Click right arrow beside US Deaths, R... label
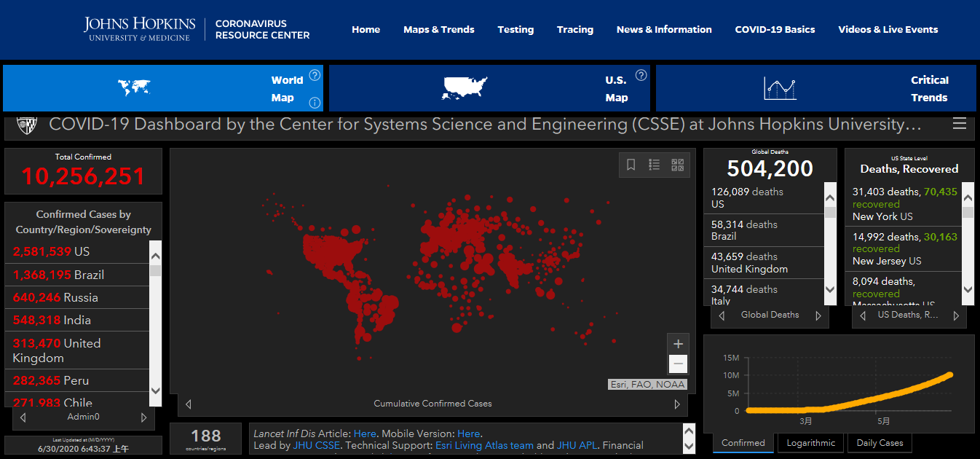Viewport: 980px width, 459px height. point(956,315)
